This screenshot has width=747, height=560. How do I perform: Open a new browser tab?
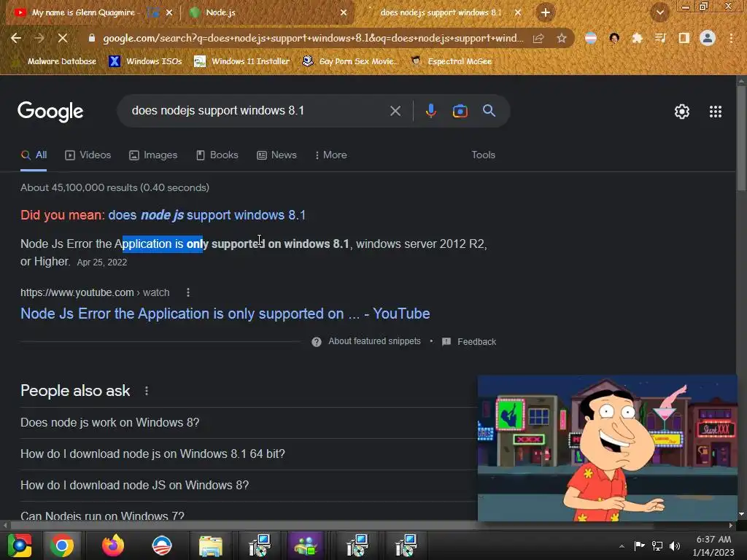pyautogui.click(x=546, y=12)
